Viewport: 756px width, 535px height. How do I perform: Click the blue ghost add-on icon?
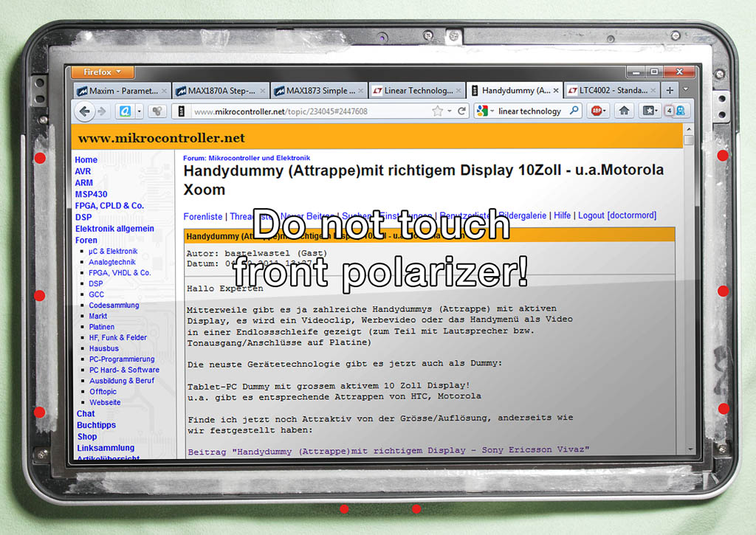pyautogui.click(x=680, y=111)
